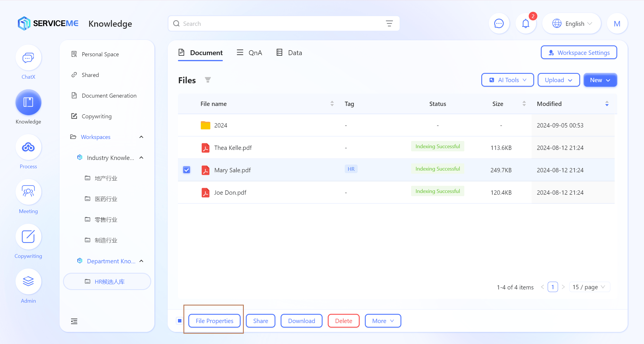Open the Admin module icon
The image size is (644, 344).
click(x=28, y=282)
